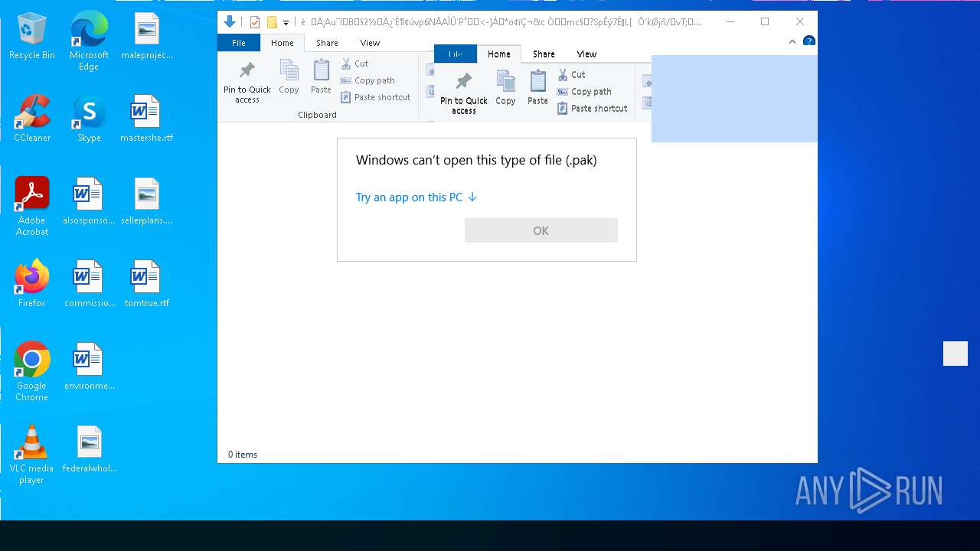Click the Paste button in the overlaid inner ribbon
The width and height of the screenshot is (980, 551).
[537, 88]
